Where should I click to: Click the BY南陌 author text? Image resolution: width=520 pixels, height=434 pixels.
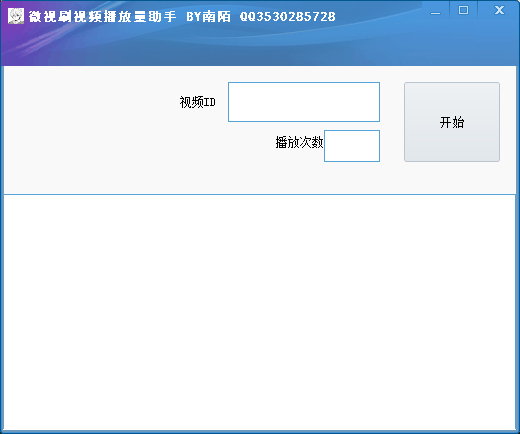pyautogui.click(x=208, y=16)
